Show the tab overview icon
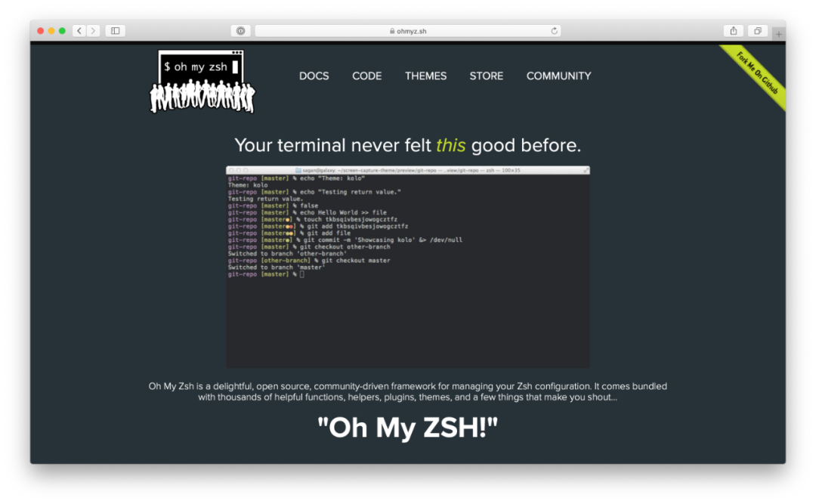This screenshot has width=816, height=504. point(758,31)
